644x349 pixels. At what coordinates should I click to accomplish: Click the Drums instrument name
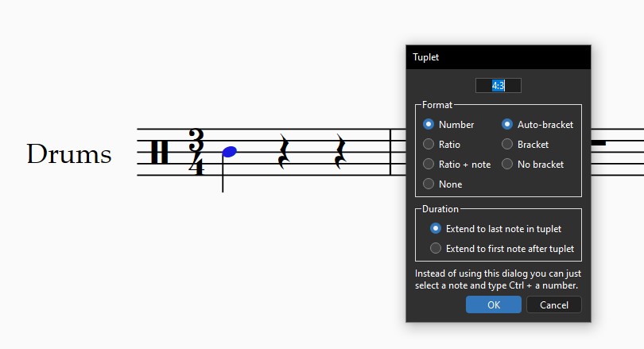[69, 154]
